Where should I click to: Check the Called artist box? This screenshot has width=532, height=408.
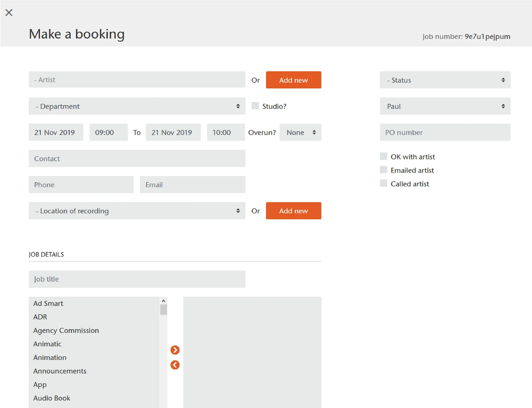pyautogui.click(x=384, y=183)
